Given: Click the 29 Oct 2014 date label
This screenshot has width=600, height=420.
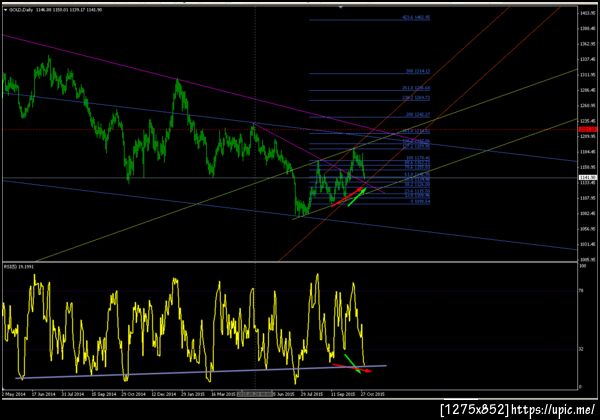Looking at the screenshot, I should tap(134, 394).
